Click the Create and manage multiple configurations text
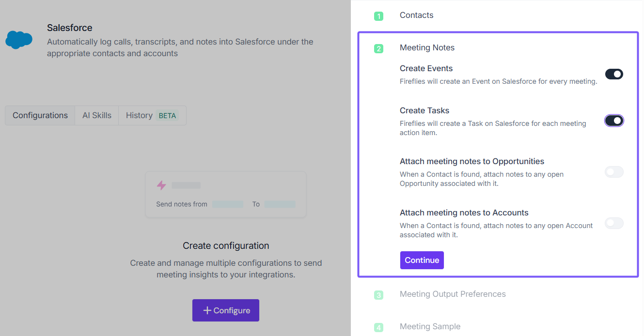The width and height of the screenshot is (644, 336). (226, 269)
